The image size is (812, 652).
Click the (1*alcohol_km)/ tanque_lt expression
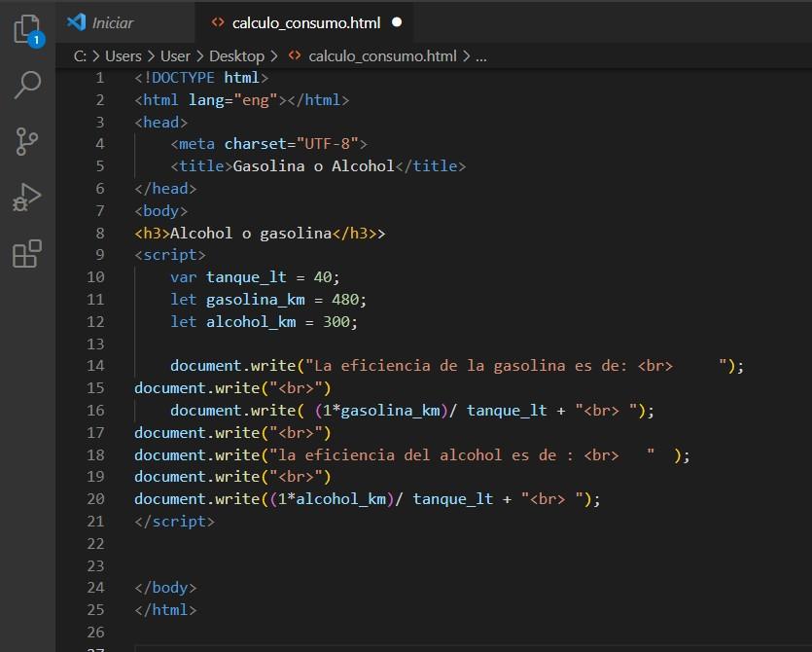pos(381,499)
